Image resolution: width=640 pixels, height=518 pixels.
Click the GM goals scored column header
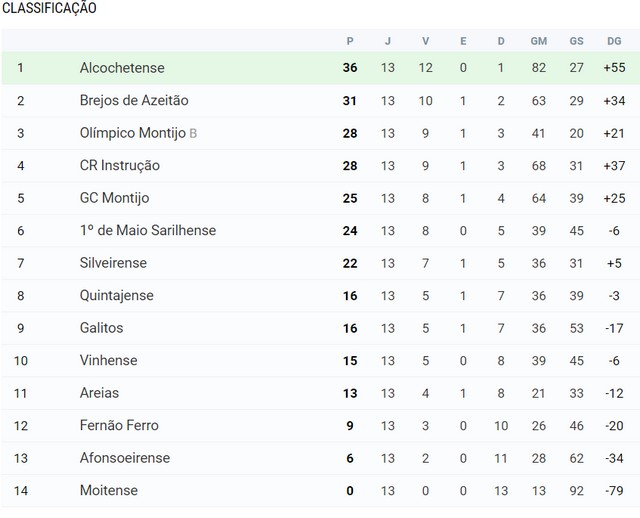point(539,41)
